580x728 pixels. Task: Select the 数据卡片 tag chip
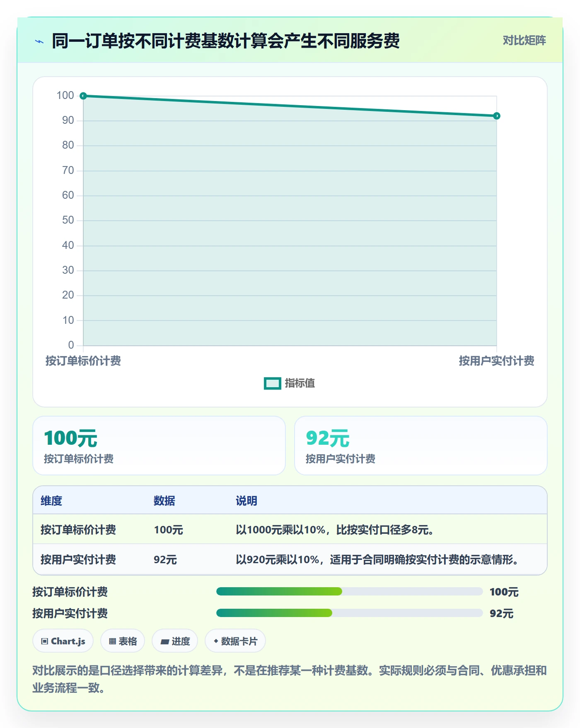[235, 641]
